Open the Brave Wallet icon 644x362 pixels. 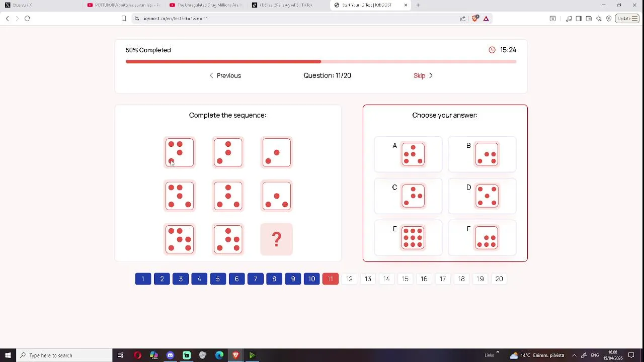(x=589, y=19)
